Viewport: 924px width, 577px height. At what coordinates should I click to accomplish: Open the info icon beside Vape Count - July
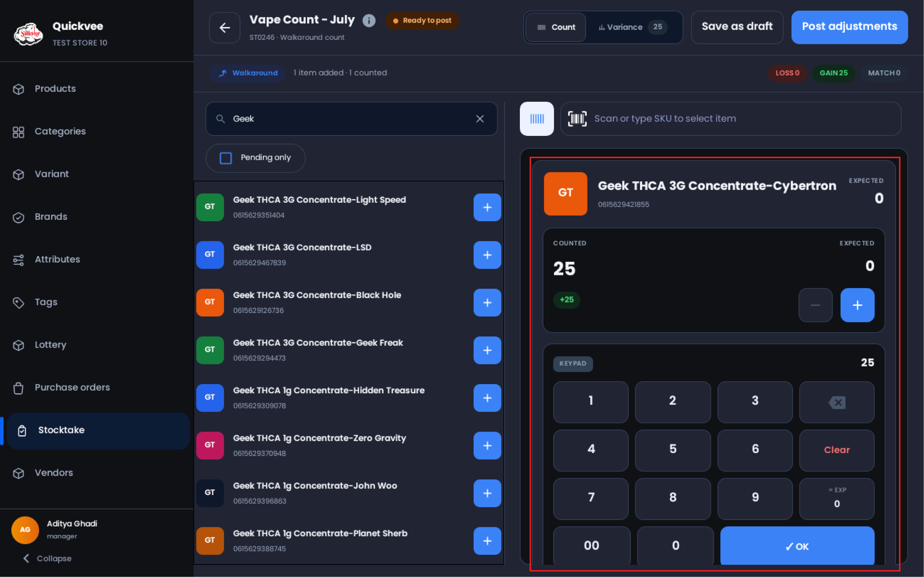pyautogui.click(x=369, y=20)
